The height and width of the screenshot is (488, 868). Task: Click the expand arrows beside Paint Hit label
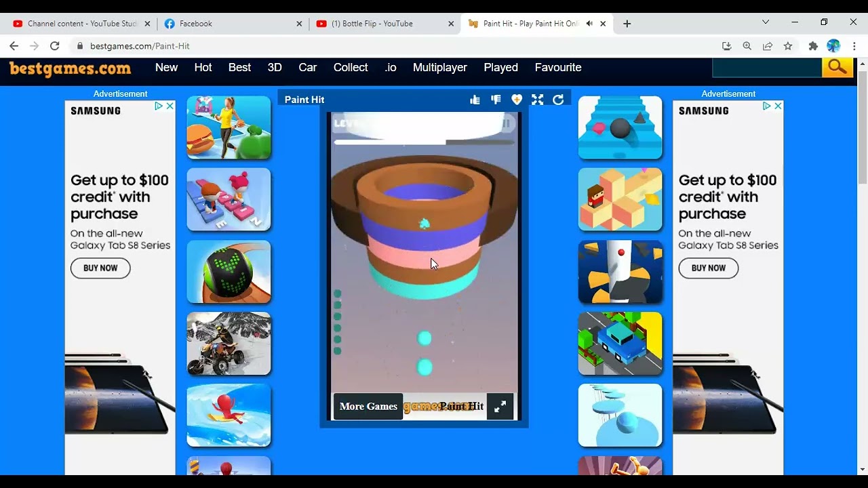click(500, 407)
